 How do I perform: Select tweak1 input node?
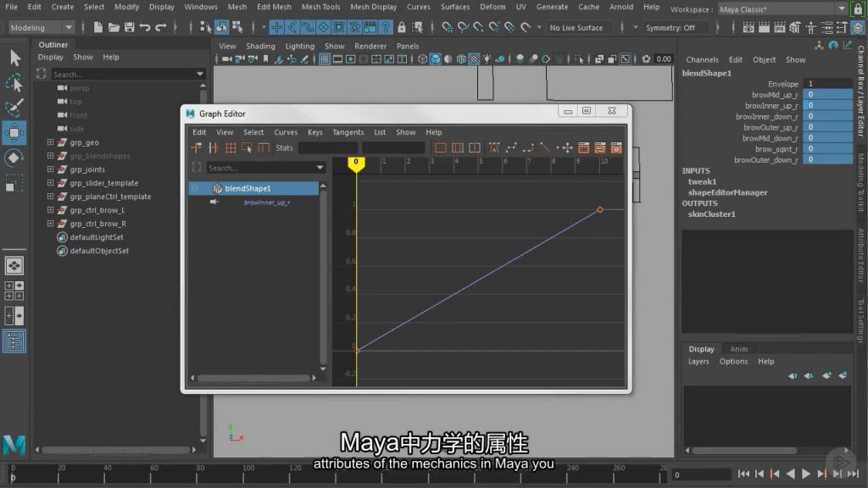click(x=702, y=181)
